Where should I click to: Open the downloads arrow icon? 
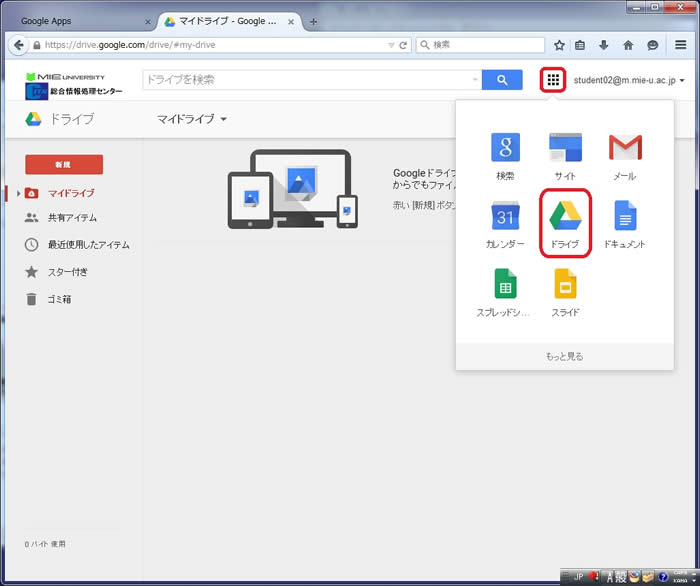click(x=604, y=45)
